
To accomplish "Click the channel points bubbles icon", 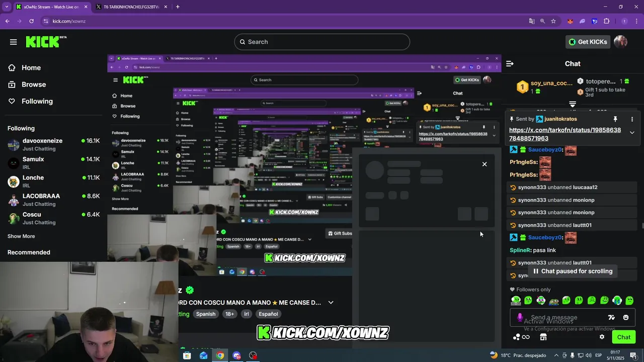I will pos(516,337).
